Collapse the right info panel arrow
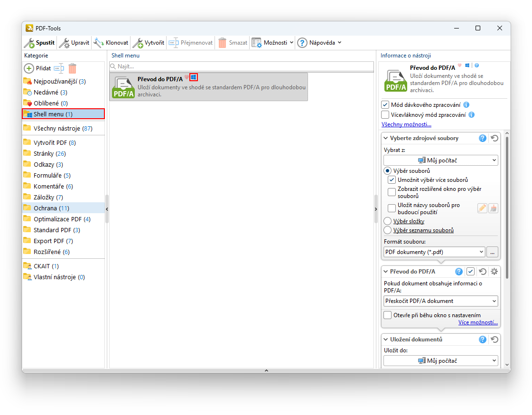This screenshot has height=415, width=532. 375,209
